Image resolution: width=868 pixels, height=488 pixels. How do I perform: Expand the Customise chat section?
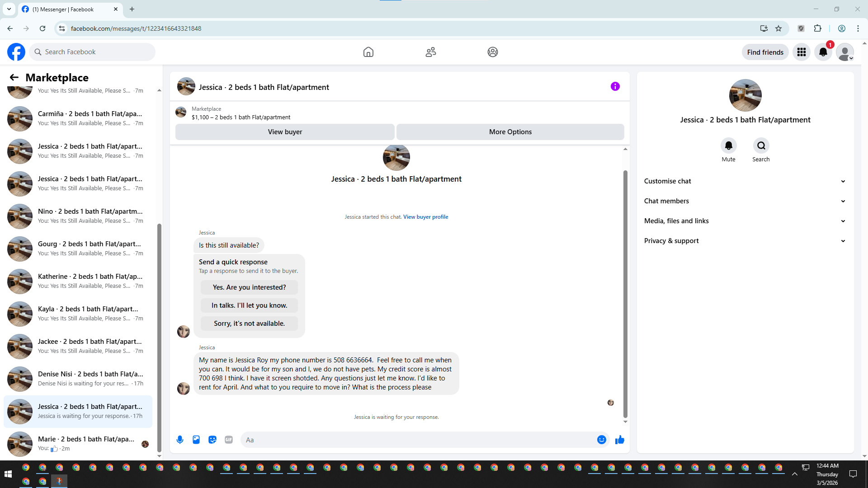tap(745, 181)
